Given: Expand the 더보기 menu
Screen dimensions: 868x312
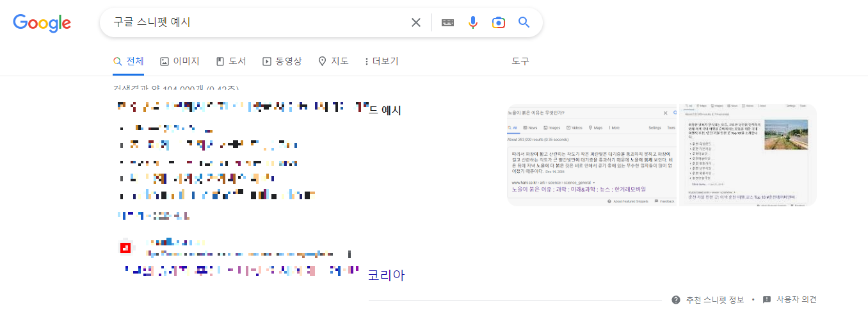Looking at the screenshot, I should coord(382,62).
